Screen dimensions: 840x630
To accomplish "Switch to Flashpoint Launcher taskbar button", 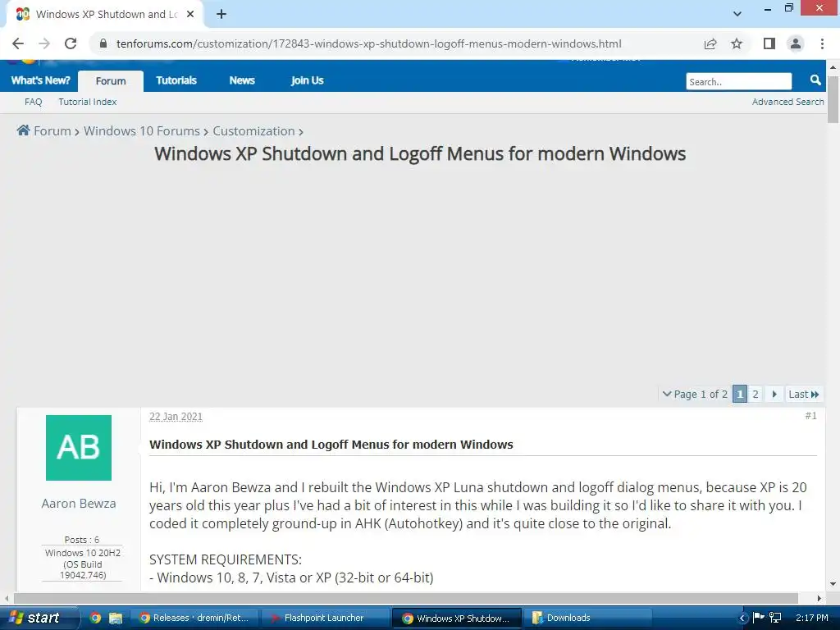I will [325, 618].
